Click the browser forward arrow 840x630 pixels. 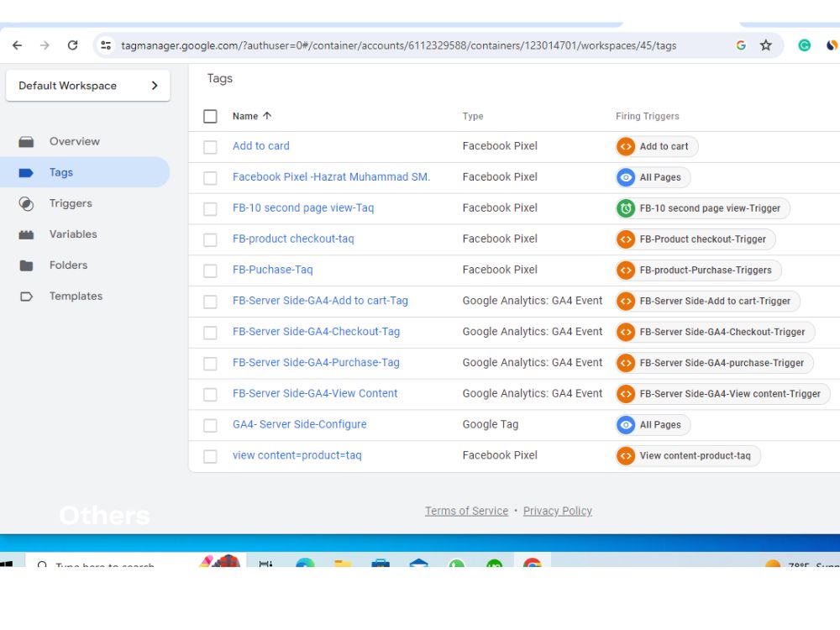pyautogui.click(x=45, y=45)
